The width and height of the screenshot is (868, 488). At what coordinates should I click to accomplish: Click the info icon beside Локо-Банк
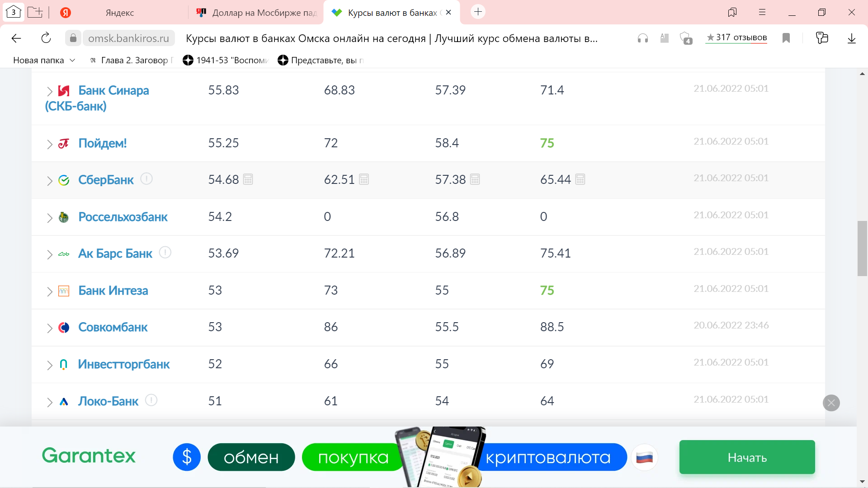coord(151,400)
